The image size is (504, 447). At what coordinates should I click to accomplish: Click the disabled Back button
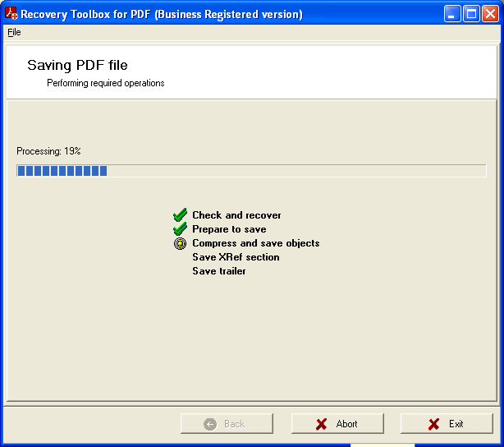(x=227, y=423)
